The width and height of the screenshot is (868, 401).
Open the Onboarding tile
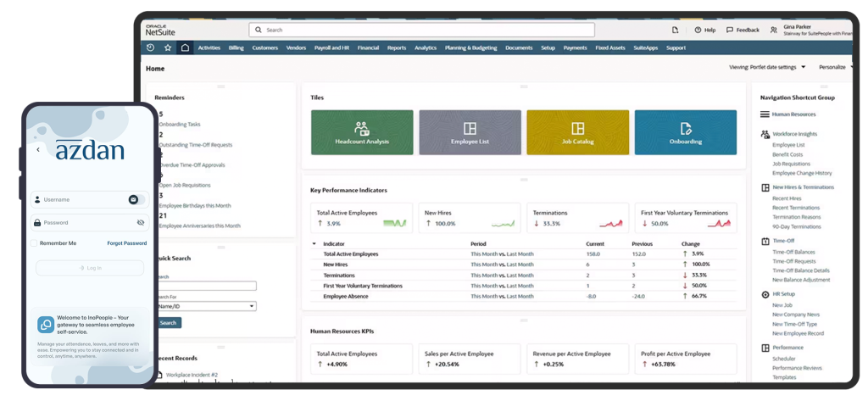coord(685,132)
